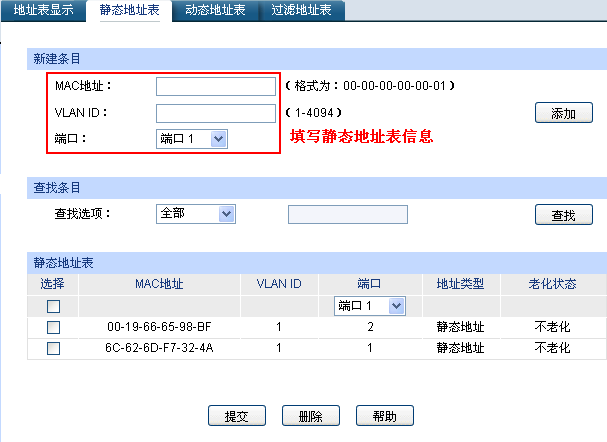Click the format hint 00-00-00-00-00-01
607x442 pixels.
click(394, 86)
